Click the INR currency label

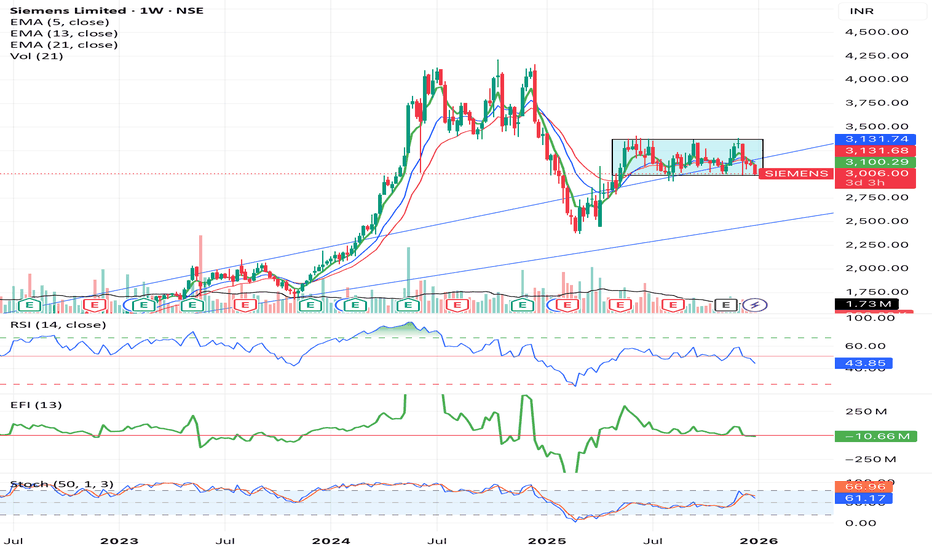pyautogui.click(x=861, y=11)
